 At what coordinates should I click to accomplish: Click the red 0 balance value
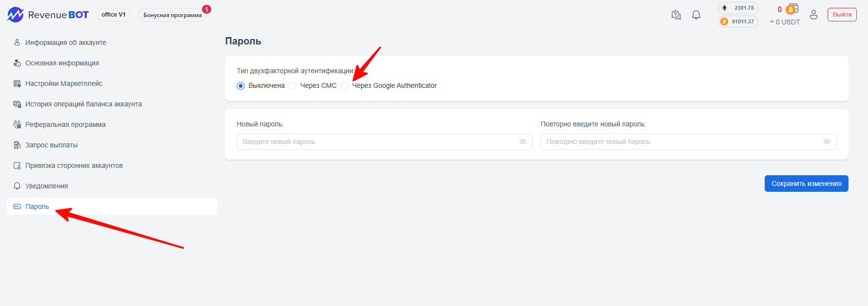click(x=779, y=9)
